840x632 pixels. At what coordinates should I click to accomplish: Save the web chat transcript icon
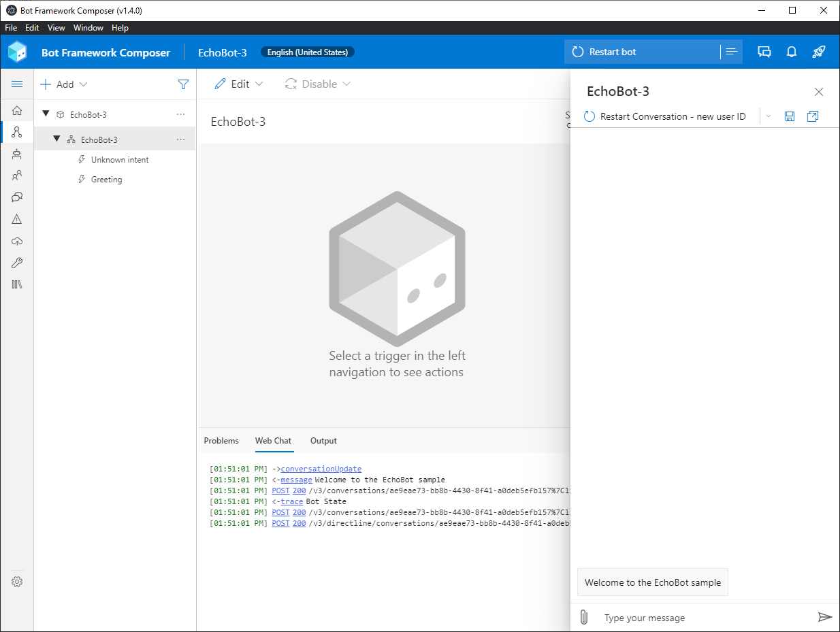pos(790,116)
